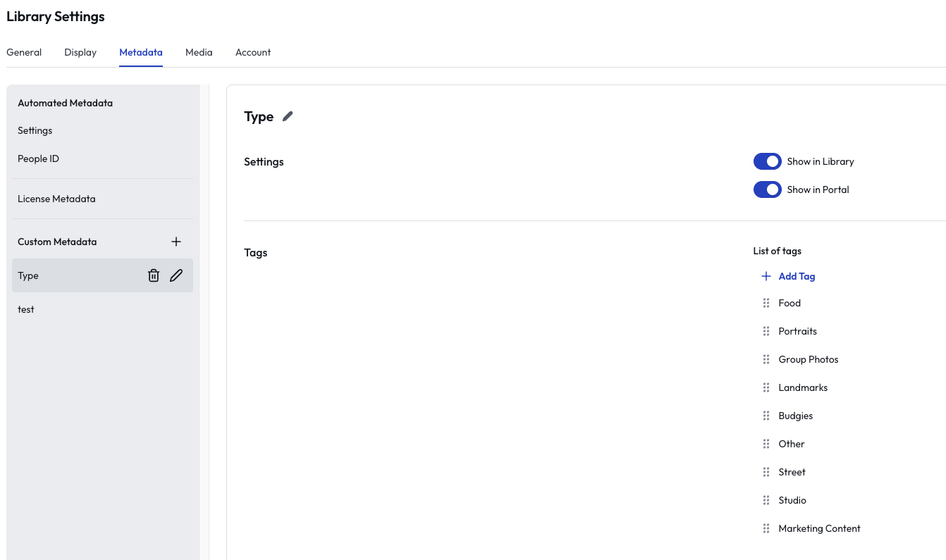Click the Portraits tag name
Screen dimensions: 946x560
(798, 331)
